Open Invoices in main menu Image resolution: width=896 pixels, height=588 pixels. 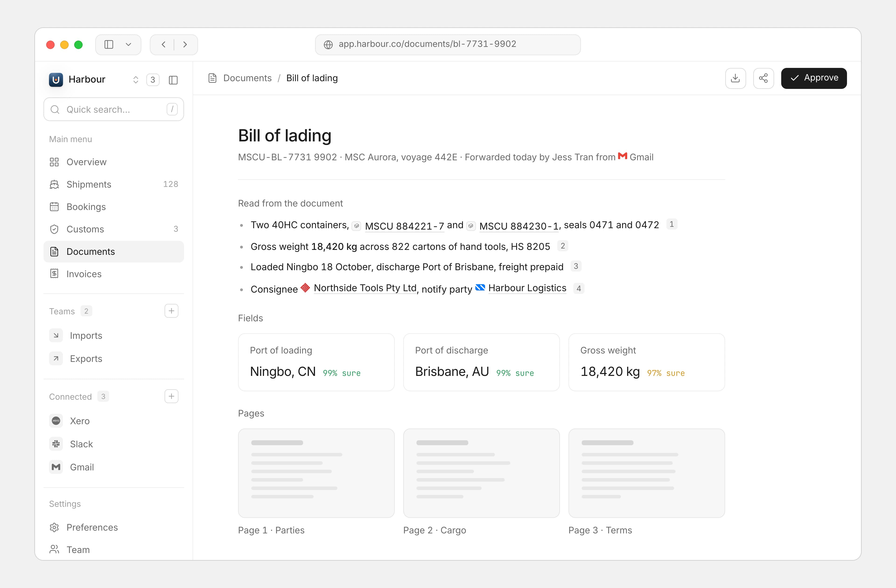tap(114, 274)
